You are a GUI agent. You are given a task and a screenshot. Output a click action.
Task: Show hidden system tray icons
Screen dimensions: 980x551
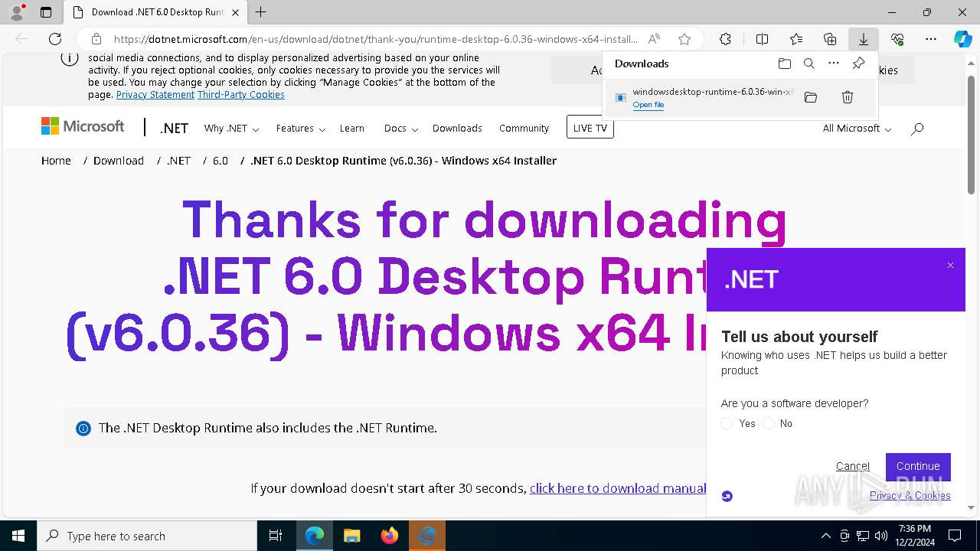825,536
